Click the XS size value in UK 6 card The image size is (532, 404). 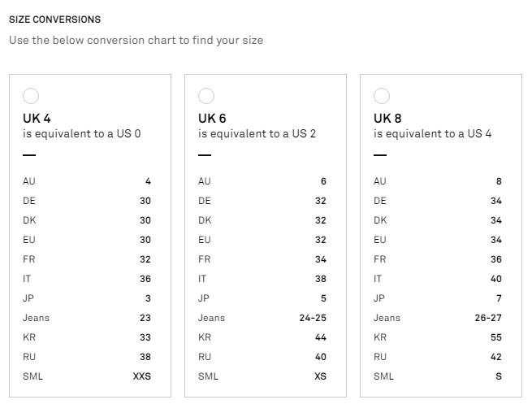click(x=320, y=376)
